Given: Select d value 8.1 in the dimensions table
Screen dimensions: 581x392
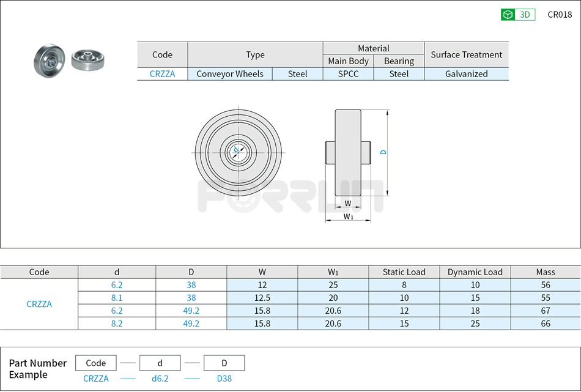Looking at the screenshot, I should [x=117, y=298].
